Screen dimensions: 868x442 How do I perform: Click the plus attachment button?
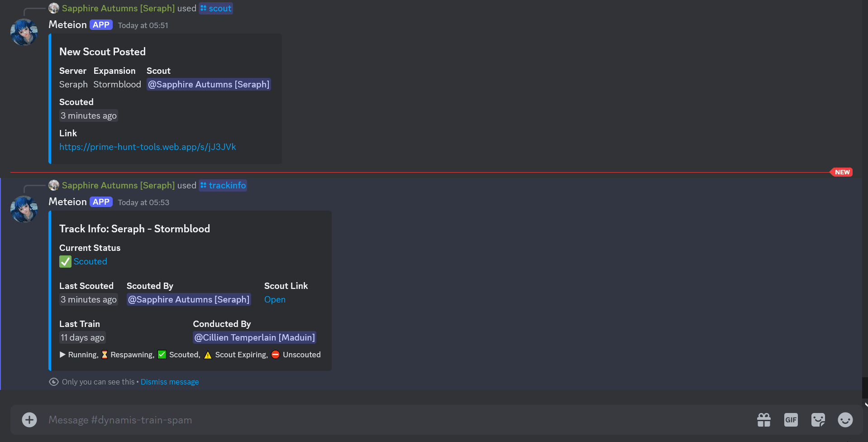[x=29, y=420]
